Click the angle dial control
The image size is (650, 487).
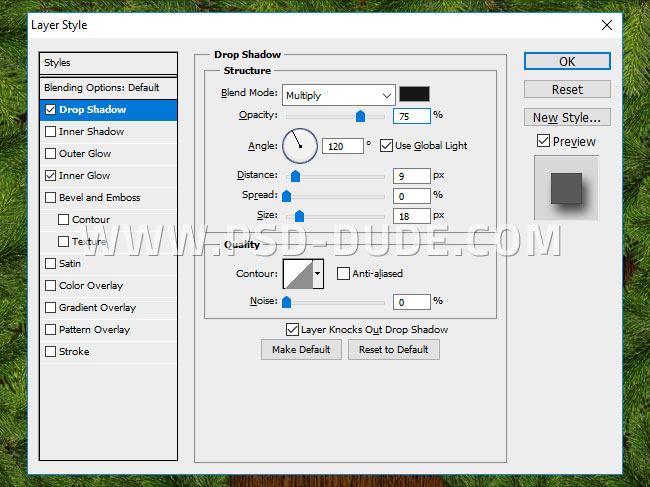tap(299, 146)
